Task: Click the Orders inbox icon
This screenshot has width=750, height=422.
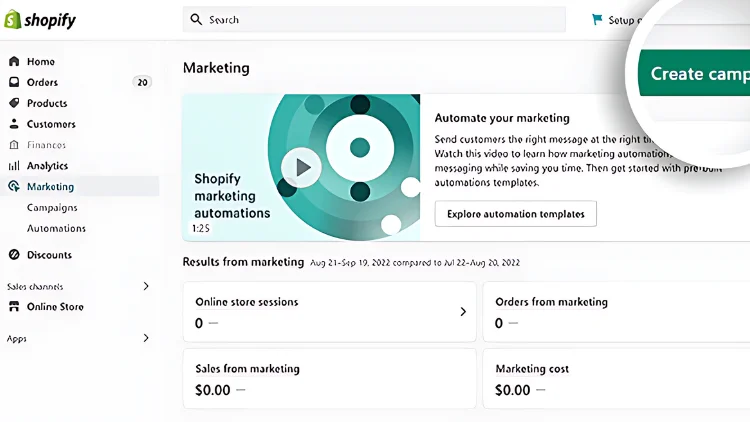Action: (14, 82)
